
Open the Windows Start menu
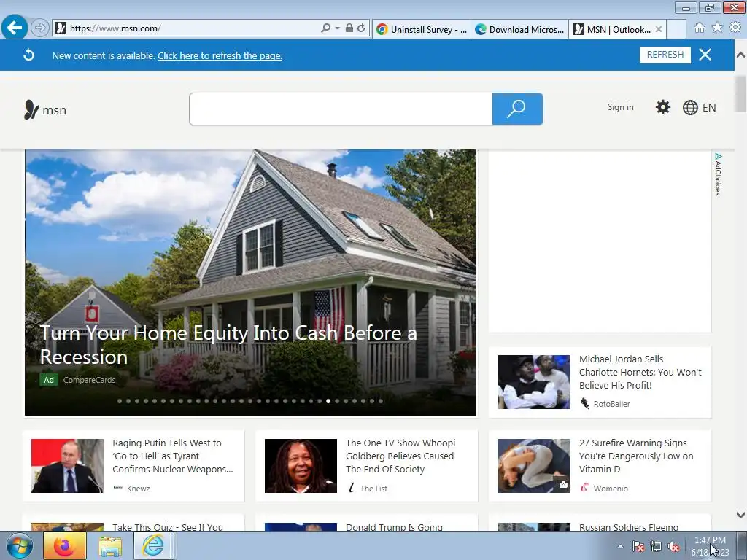(x=20, y=545)
